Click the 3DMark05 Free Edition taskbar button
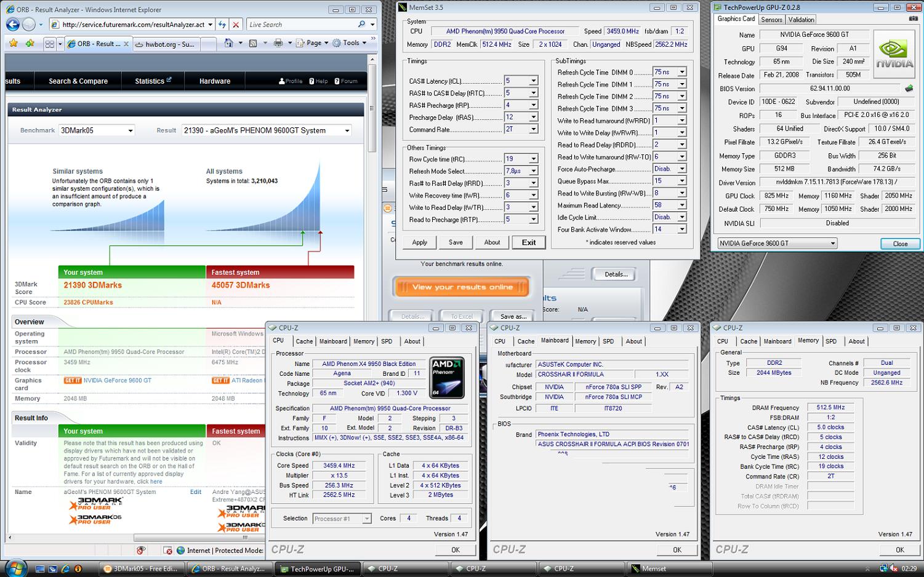 tap(142, 569)
